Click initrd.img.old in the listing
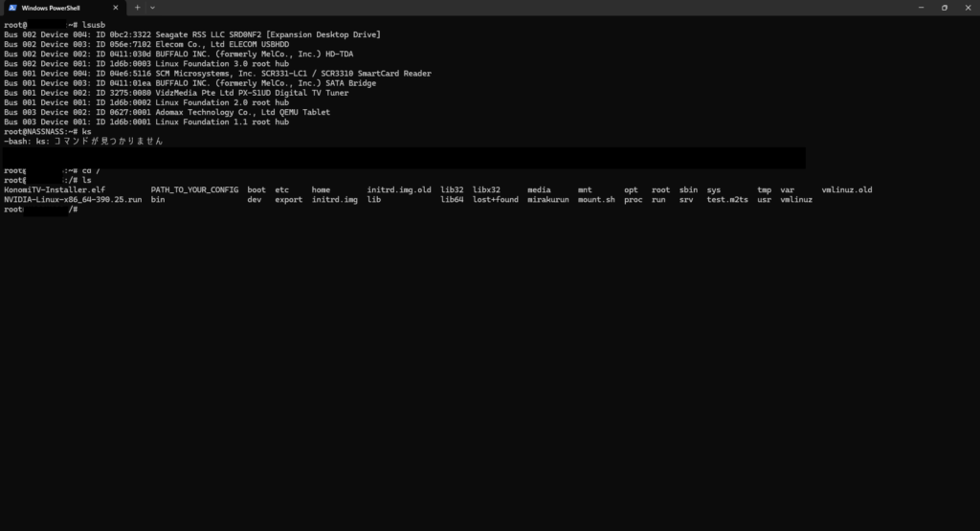Screen dimensions: 980x531 399,189
